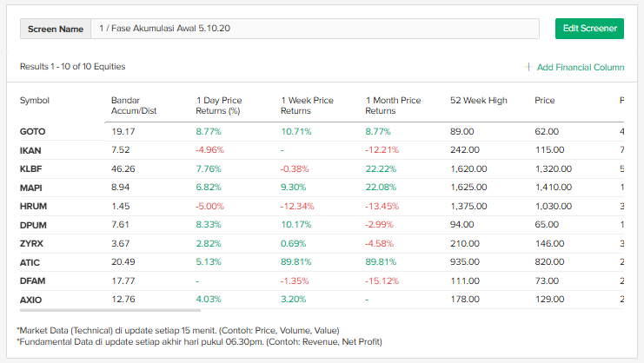Open the IKAN stock symbol
644x363 pixels.
tap(30, 150)
